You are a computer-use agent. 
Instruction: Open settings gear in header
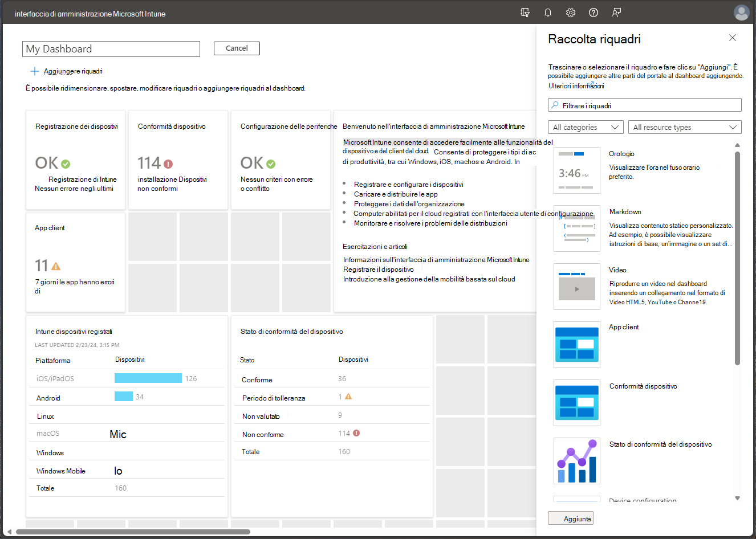pyautogui.click(x=571, y=13)
